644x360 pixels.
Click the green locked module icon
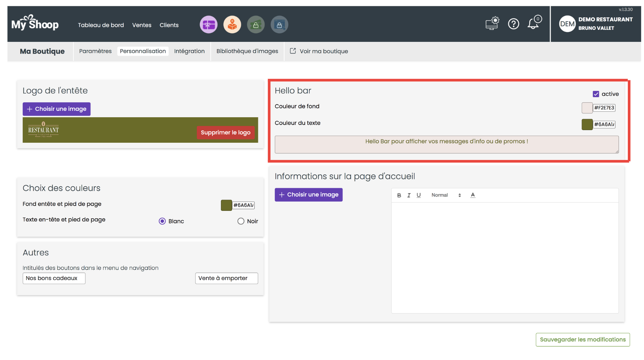[256, 25]
